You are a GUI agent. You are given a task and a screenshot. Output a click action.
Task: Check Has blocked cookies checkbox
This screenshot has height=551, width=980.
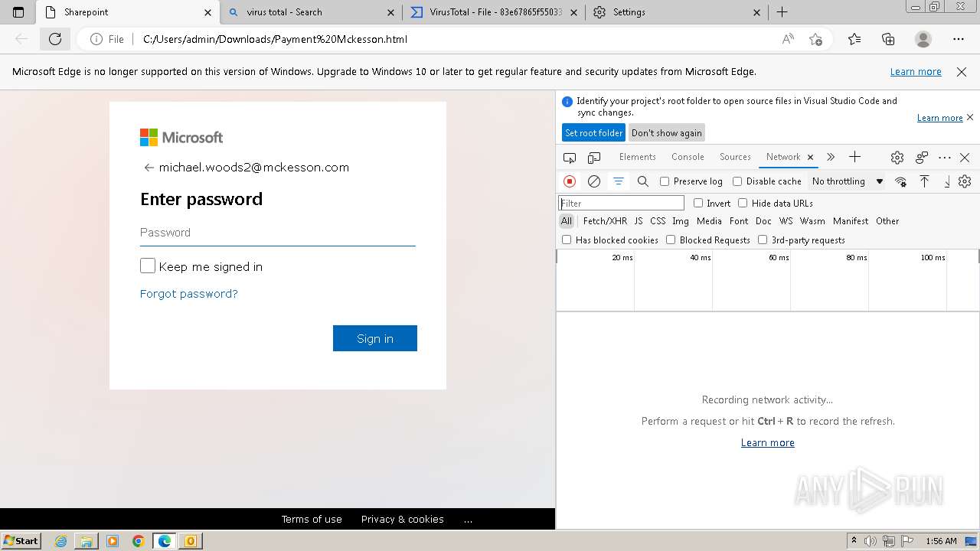click(x=567, y=240)
